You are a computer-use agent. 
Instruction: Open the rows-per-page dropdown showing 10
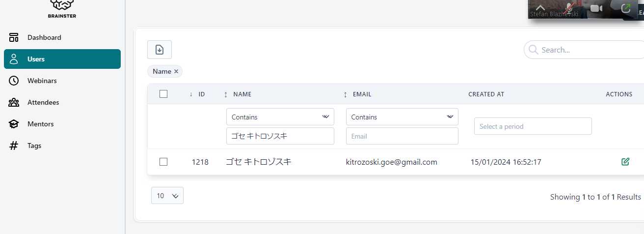pos(167,196)
